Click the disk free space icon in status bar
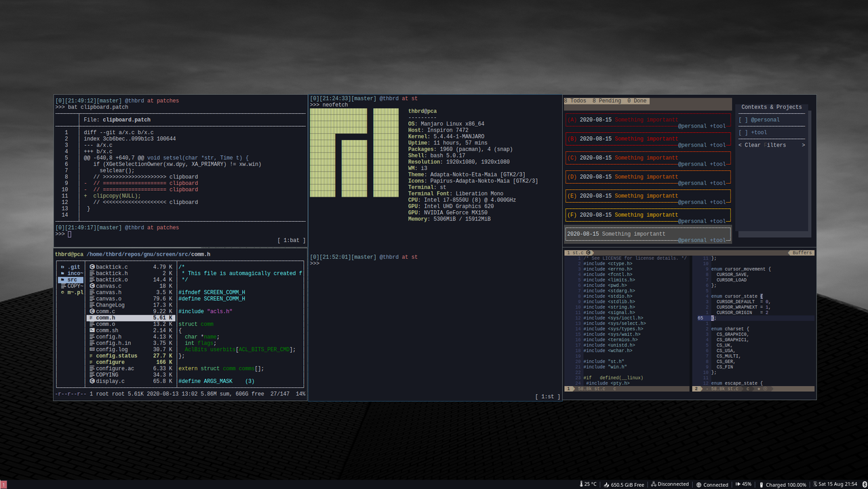The width and height of the screenshot is (868, 489). (607, 484)
